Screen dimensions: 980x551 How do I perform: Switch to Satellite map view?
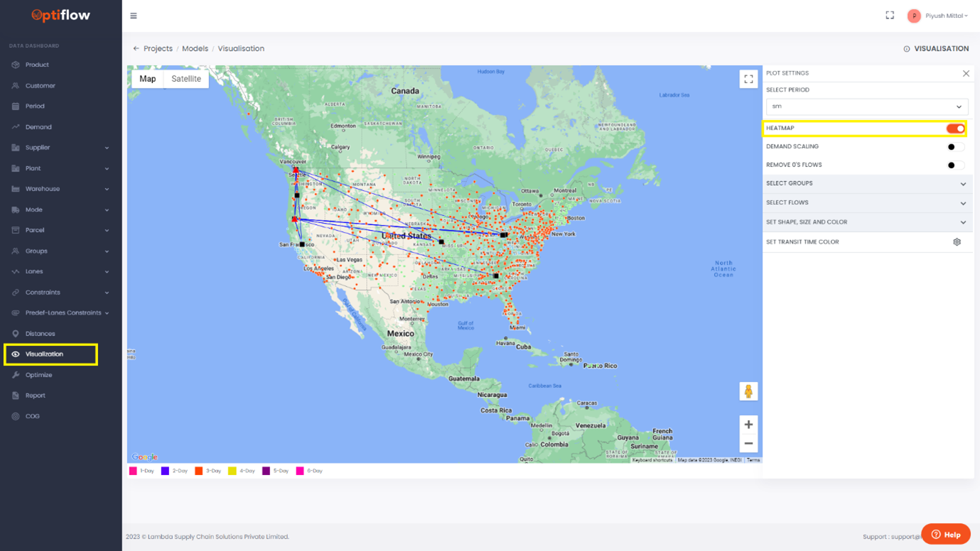point(186,79)
